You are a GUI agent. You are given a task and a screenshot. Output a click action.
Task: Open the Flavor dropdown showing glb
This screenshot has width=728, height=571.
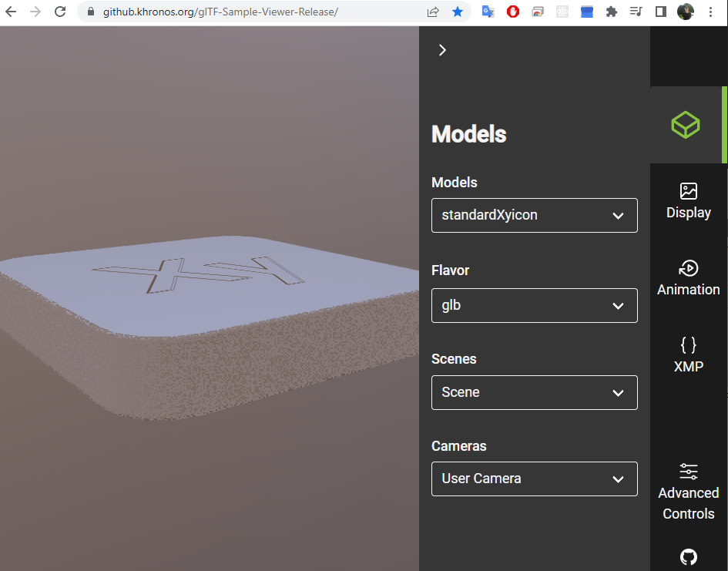534,305
